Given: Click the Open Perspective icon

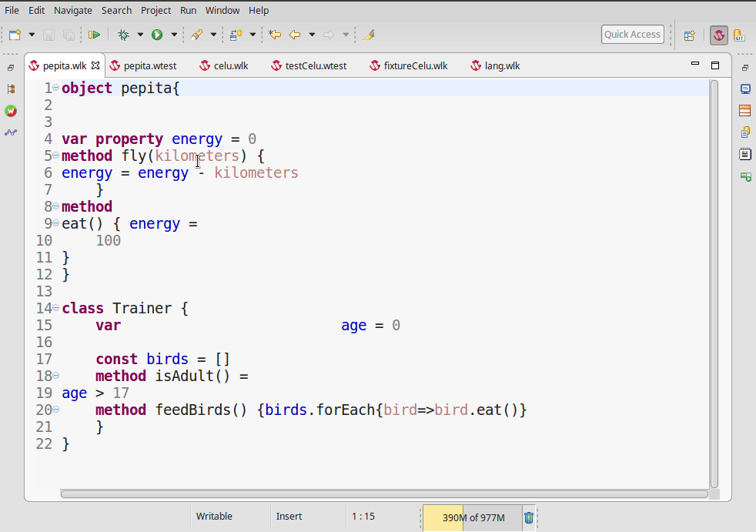Looking at the screenshot, I should click(690, 35).
